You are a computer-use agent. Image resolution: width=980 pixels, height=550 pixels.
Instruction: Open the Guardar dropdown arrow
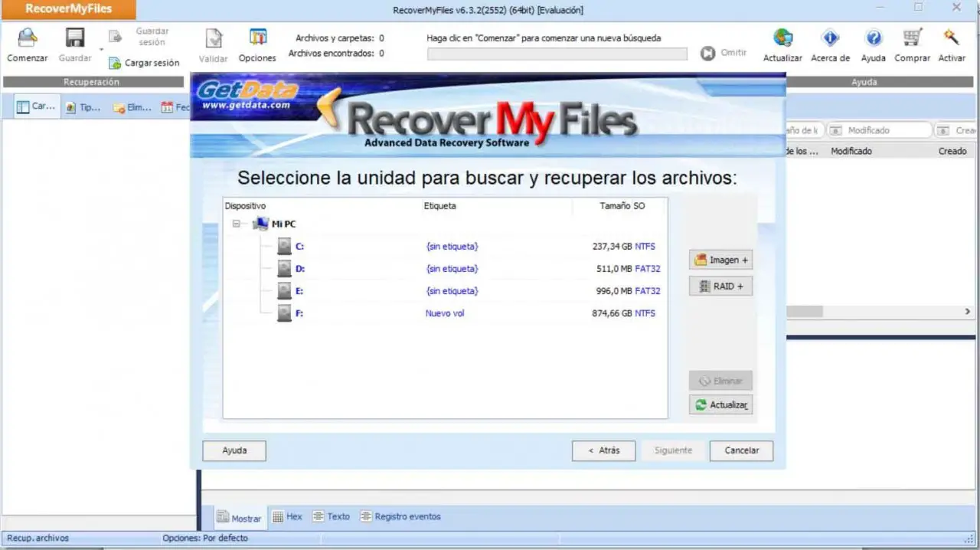coord(101,51)
